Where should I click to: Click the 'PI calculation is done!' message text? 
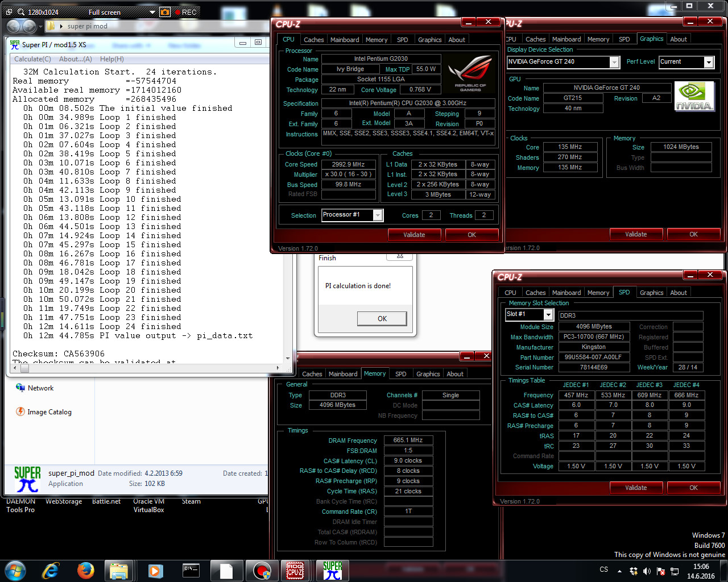[x=358, y=286]
